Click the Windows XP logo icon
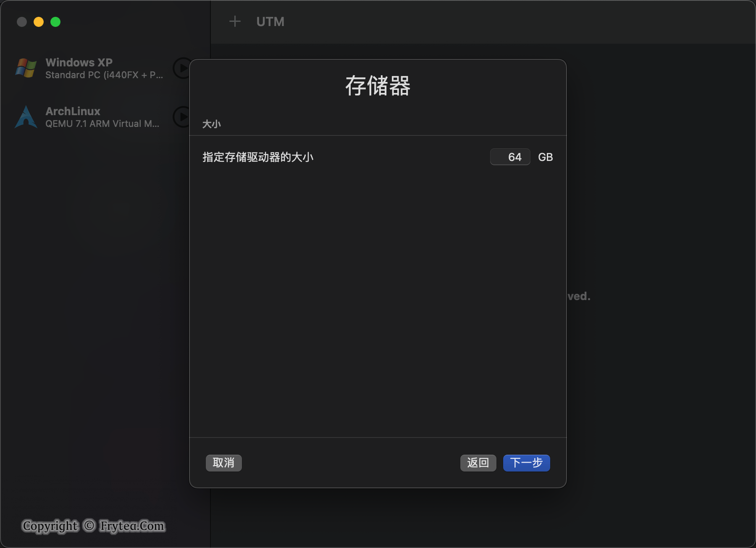 [26, 68]
